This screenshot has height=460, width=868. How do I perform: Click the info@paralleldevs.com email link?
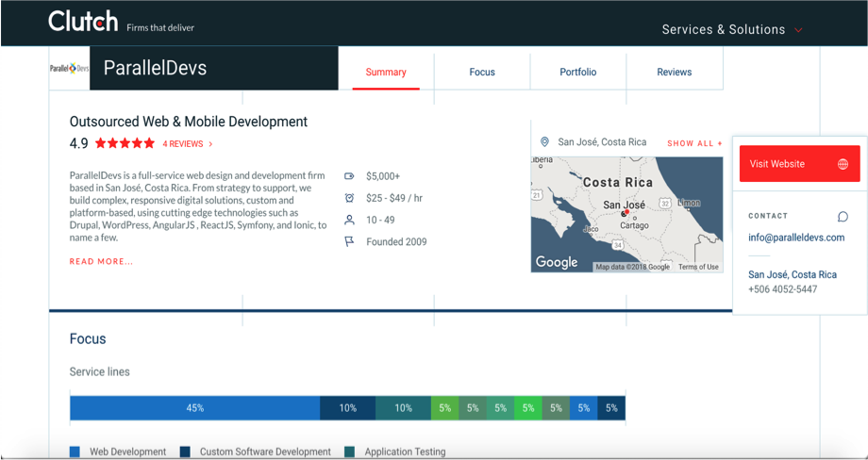coord(796,238)
